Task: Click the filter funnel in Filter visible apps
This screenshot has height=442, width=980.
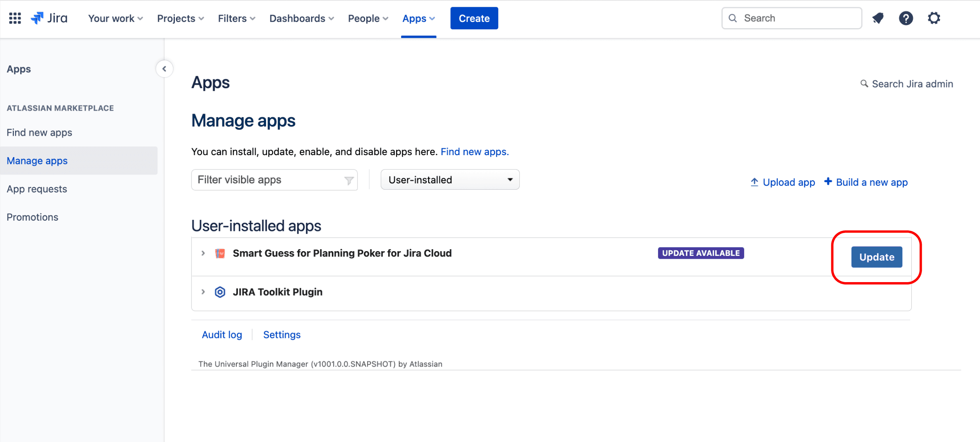Action: [348, 180]
